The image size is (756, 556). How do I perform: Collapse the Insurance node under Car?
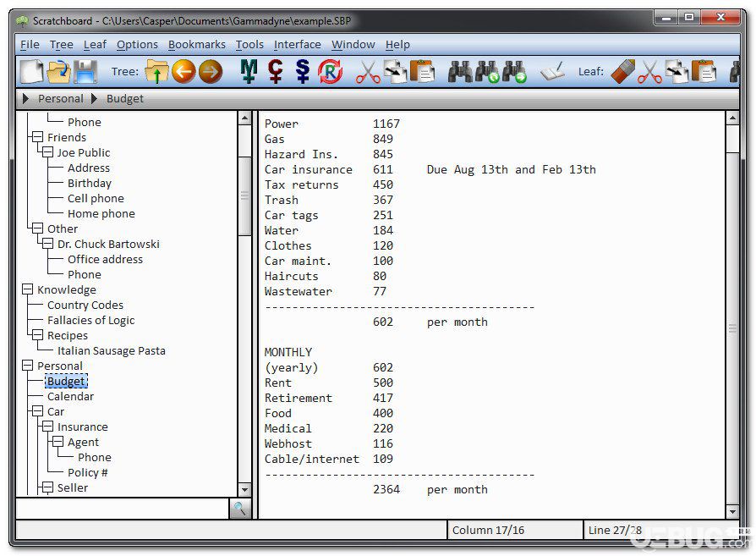(x=47, y=427)
